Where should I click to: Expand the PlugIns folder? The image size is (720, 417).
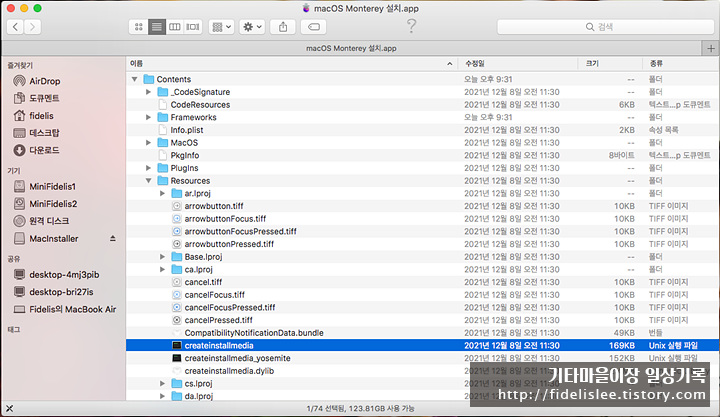pyautogui.click(x=148, y=168)
